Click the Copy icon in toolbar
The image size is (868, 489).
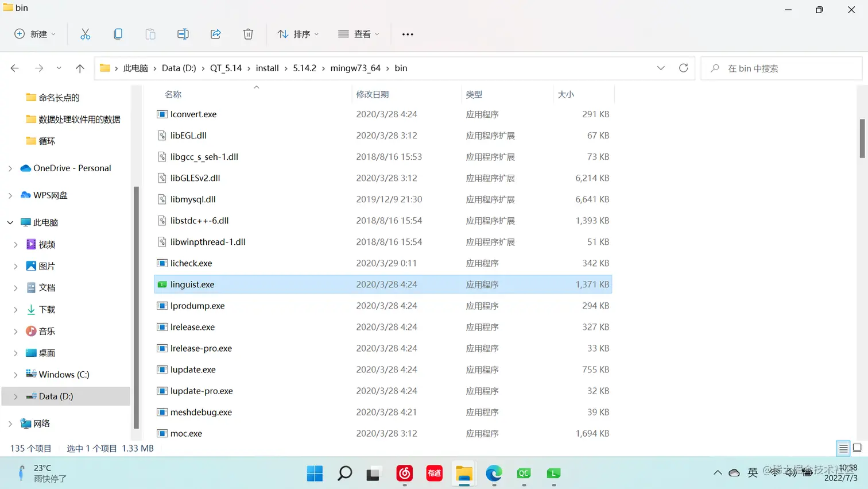point(118,34)
